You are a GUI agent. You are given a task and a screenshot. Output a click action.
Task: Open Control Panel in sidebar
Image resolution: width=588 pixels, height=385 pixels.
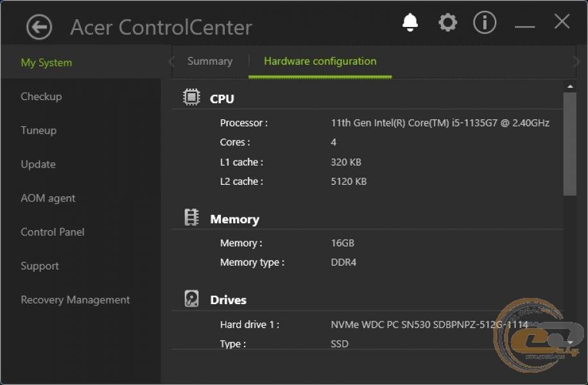pyautogui.click(x=53, y=232)
